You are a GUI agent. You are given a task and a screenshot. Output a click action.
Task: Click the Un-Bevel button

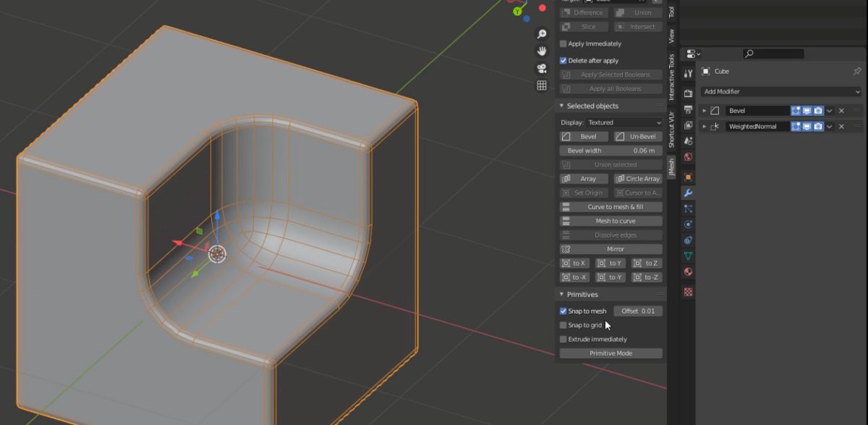(x=638, y=137)
